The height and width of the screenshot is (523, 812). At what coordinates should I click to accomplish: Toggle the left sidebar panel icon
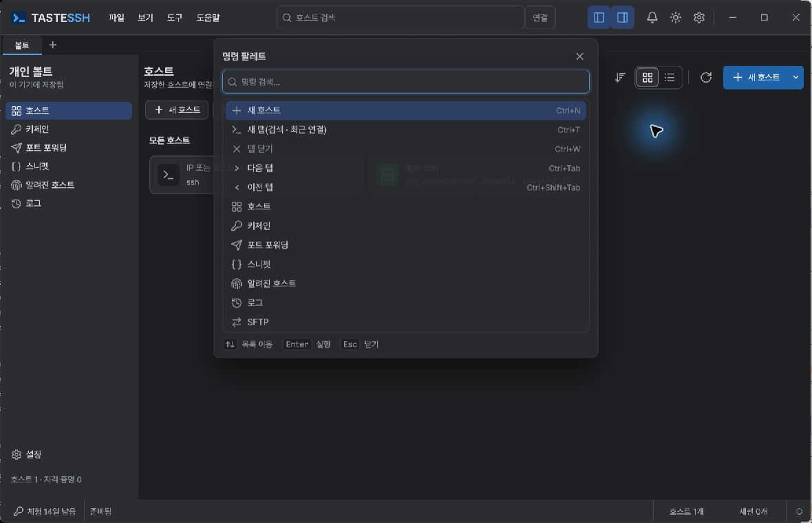(x=599, y=18)
